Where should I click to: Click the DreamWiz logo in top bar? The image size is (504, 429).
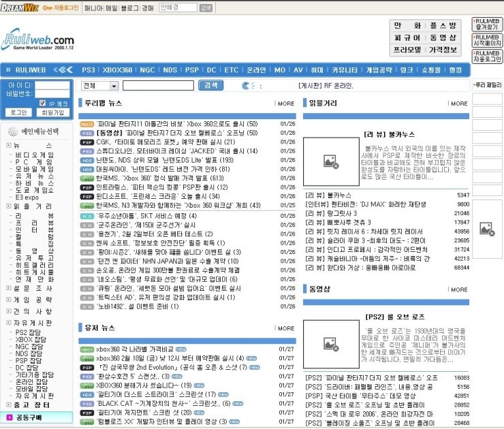tap(20, 7)
